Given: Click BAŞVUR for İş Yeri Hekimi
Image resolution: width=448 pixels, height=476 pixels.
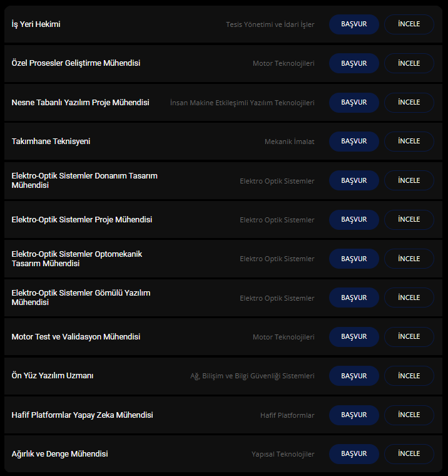Looking at the screenshot, I should click(354, 24).
